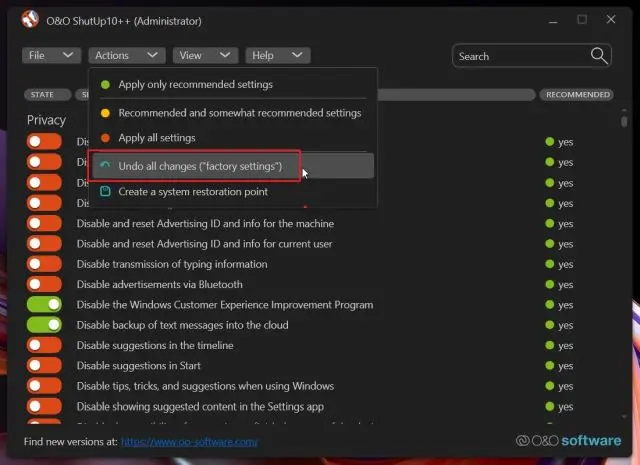Click green recommended dot for Bluetooth advertisements row

pyautogui.click(x=550, y=284)
